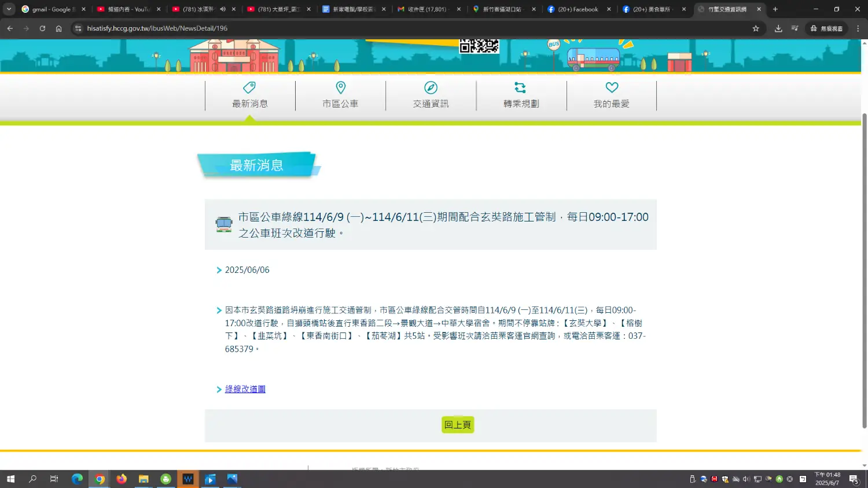Focus the address bar URL field
Screen dimensions: 868x488
(x=405, y=28)
